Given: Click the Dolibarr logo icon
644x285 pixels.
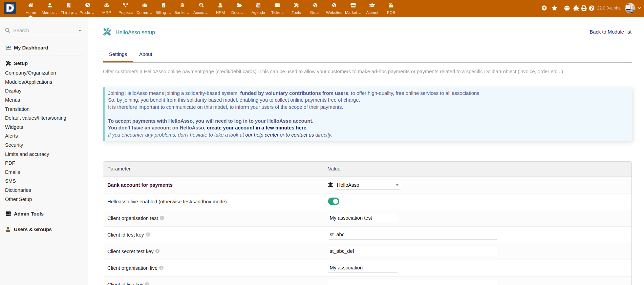Looking at the screenshot, I should tap(10, 8).
